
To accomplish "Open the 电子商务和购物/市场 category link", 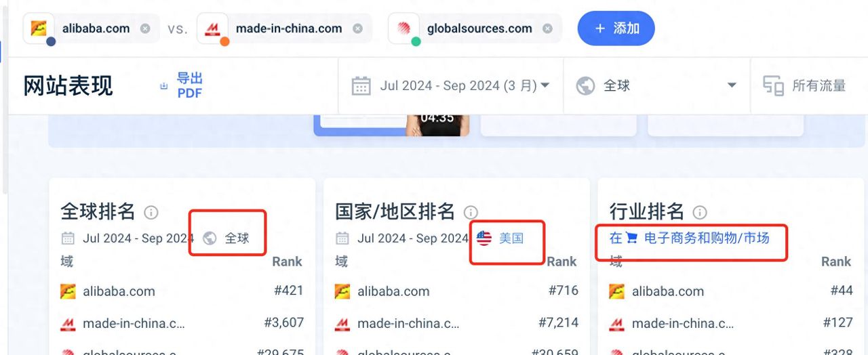I will pyautogui.click(x=706, y=238).
